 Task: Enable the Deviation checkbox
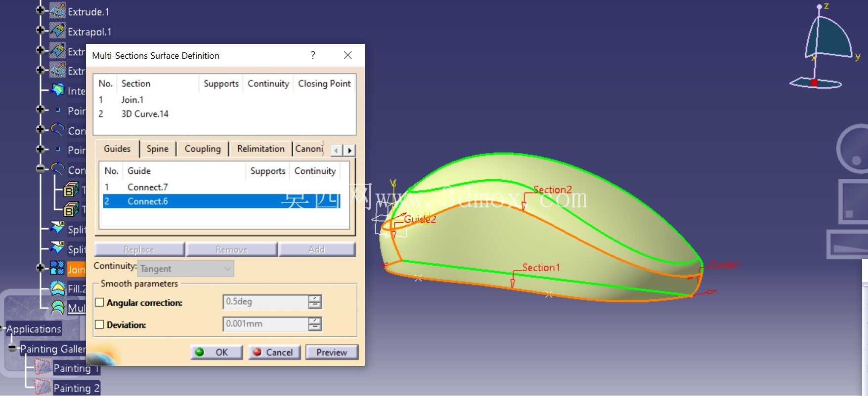tap(99, 324)
